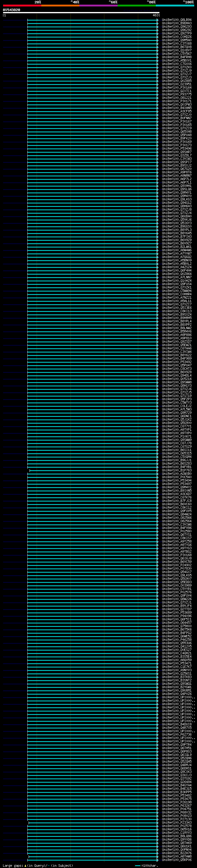Select hit label UniRef100_Q7XZJ7

176,74
